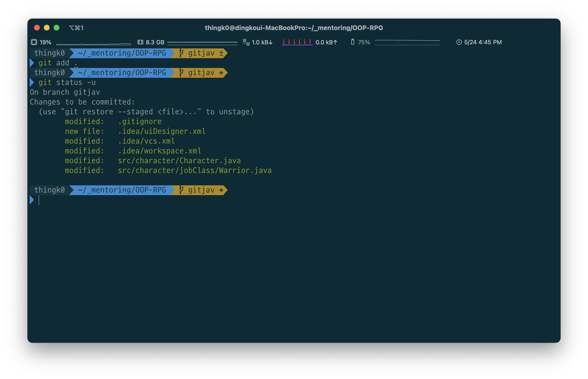Click the window title text in title bar
588x379 pixels.
(x=294, y=28)
